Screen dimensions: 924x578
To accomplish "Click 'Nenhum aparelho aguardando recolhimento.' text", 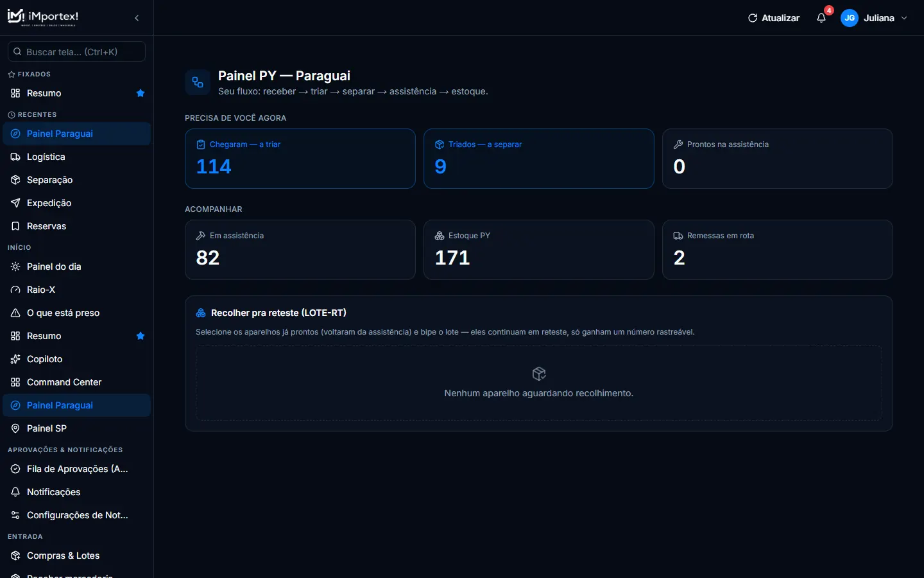I will click(539, 393).
